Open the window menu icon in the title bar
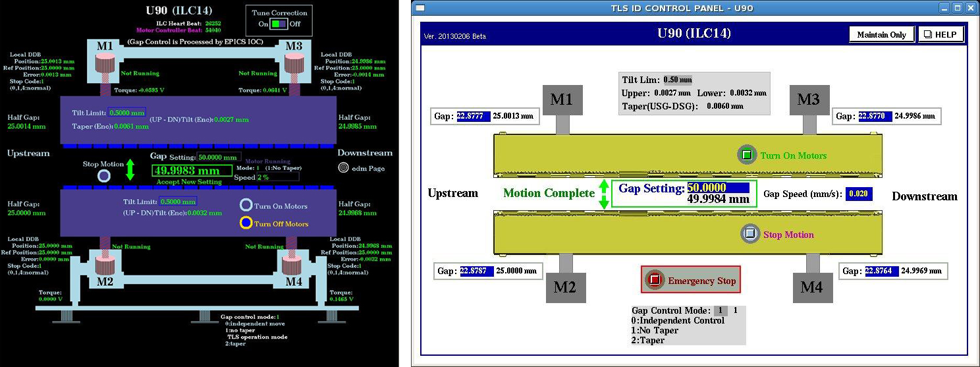 (420, 8)
